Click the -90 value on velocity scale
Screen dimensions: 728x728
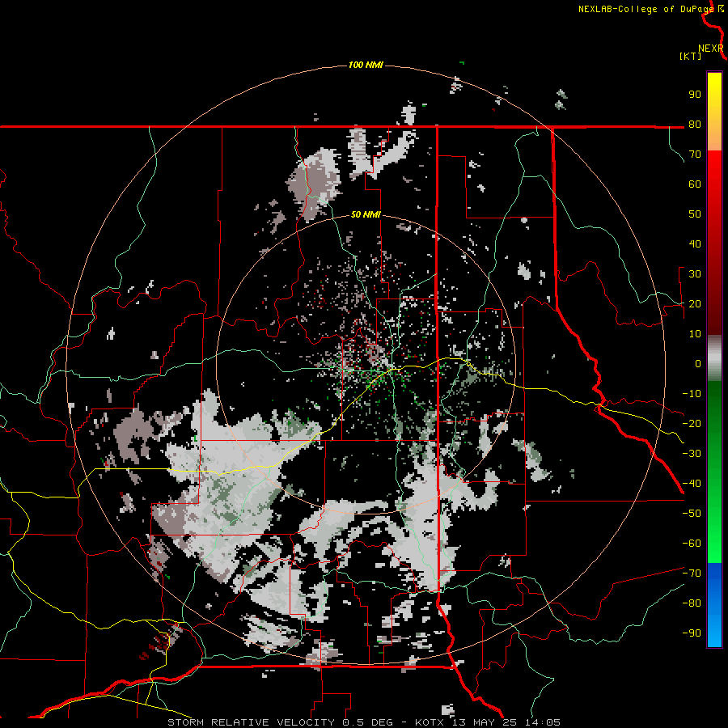point(692,633)
